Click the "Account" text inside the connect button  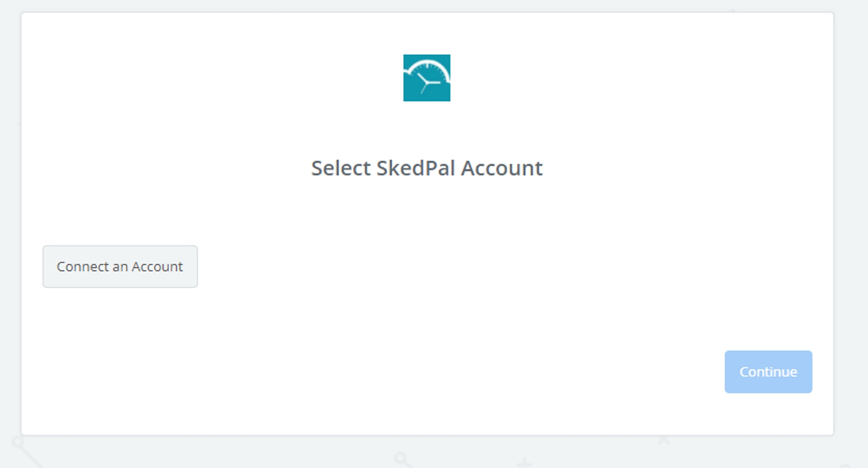[157, 266]
